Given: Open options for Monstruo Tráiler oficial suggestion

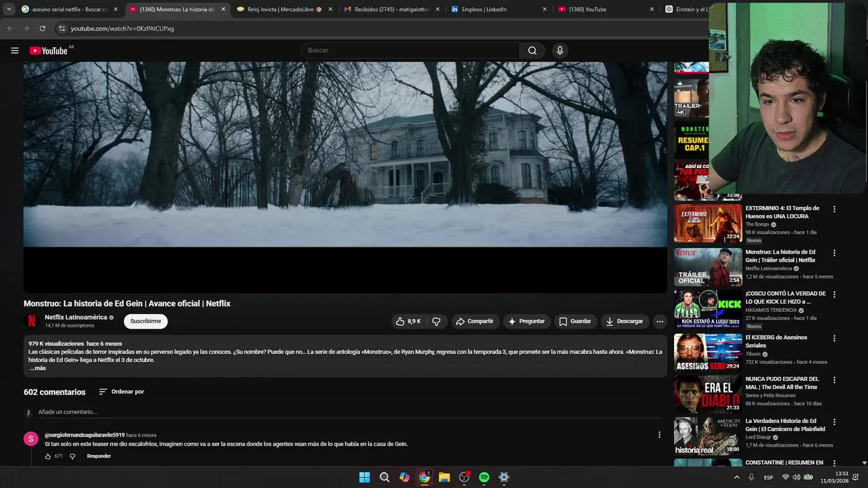Looking at the screenshot, I should (834, 253).
